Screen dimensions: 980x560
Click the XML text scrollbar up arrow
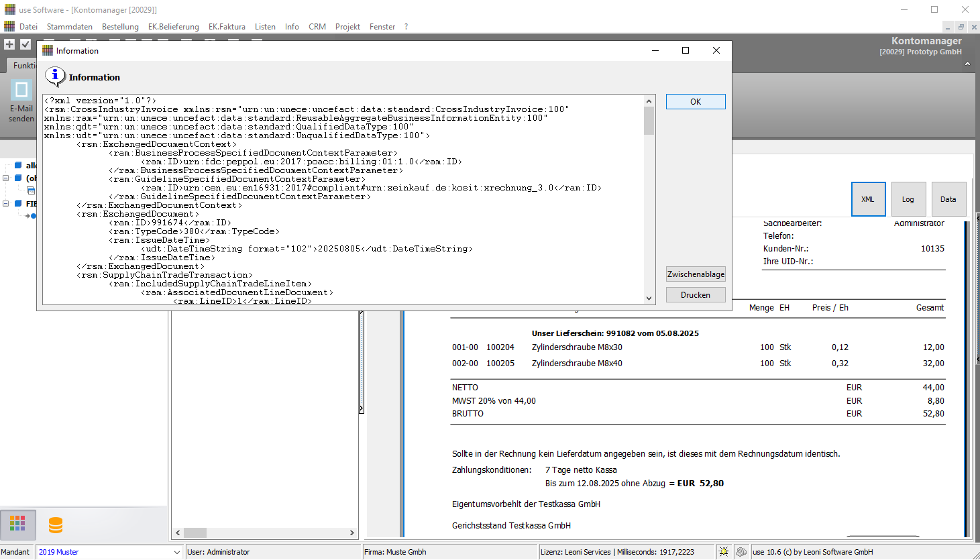tap(649, 101)
